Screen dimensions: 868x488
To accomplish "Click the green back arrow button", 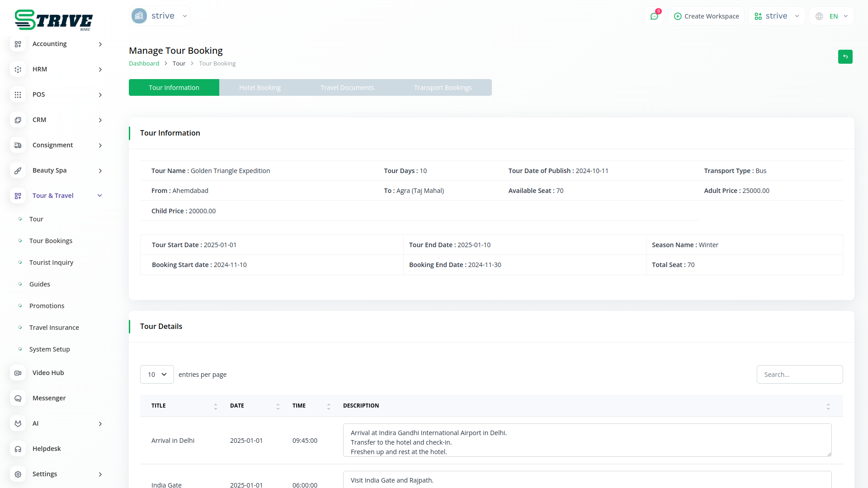I will 845,56.
